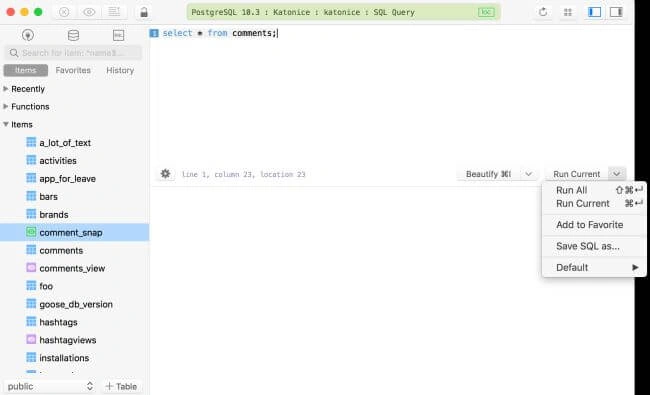Click the close connection X icon in toolbar
This screenshot has width=650, height=395.
(x=64, y=12)
